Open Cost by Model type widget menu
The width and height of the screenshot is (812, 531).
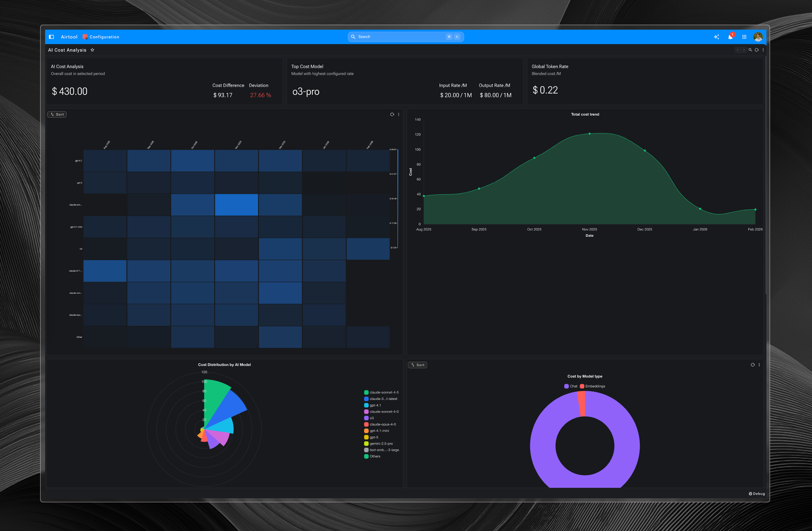click(759, 365)
